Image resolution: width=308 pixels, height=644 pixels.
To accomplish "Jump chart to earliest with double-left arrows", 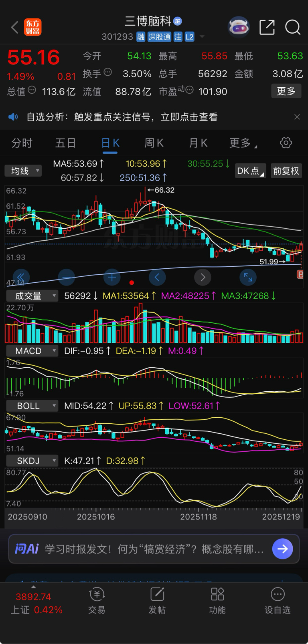I will click(x=21, y=277).
